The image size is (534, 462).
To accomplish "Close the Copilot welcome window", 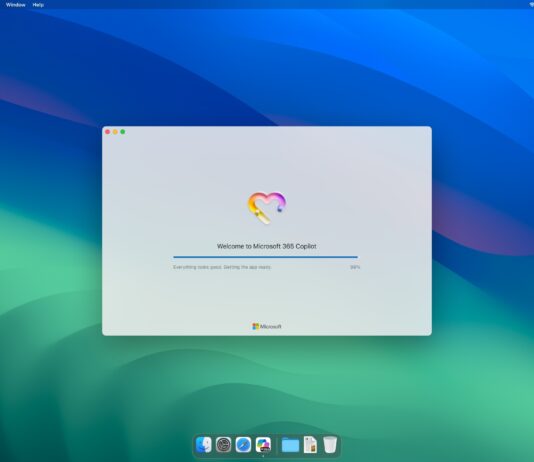I will (108, 132).
